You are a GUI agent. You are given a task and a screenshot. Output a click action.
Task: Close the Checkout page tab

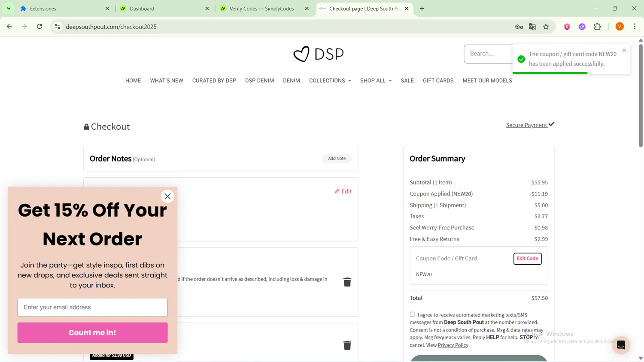[x=407, y=9]
